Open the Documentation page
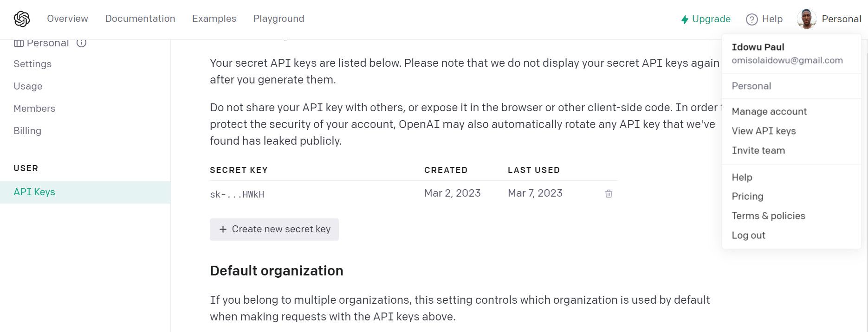 click(140, 19)
